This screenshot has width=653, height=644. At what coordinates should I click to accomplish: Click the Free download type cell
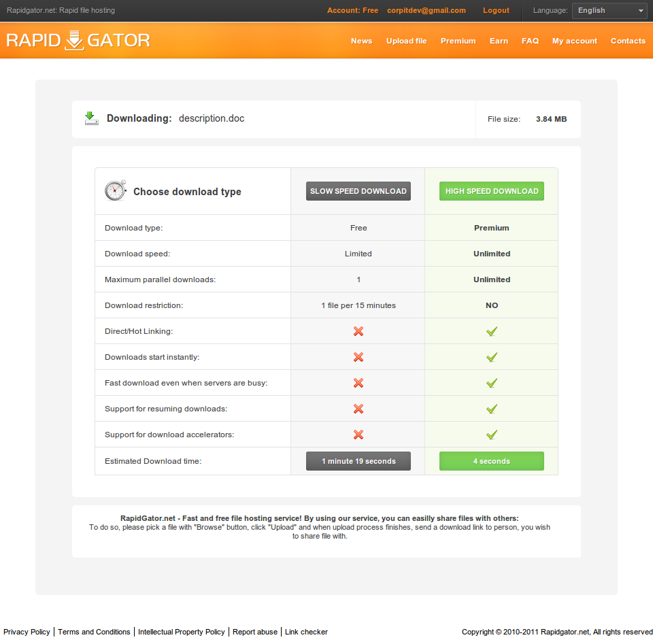coord(358,228)
